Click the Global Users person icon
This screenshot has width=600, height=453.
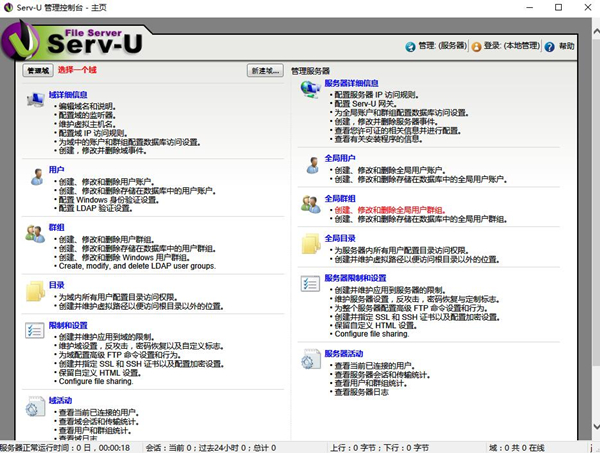pos(313,165)
